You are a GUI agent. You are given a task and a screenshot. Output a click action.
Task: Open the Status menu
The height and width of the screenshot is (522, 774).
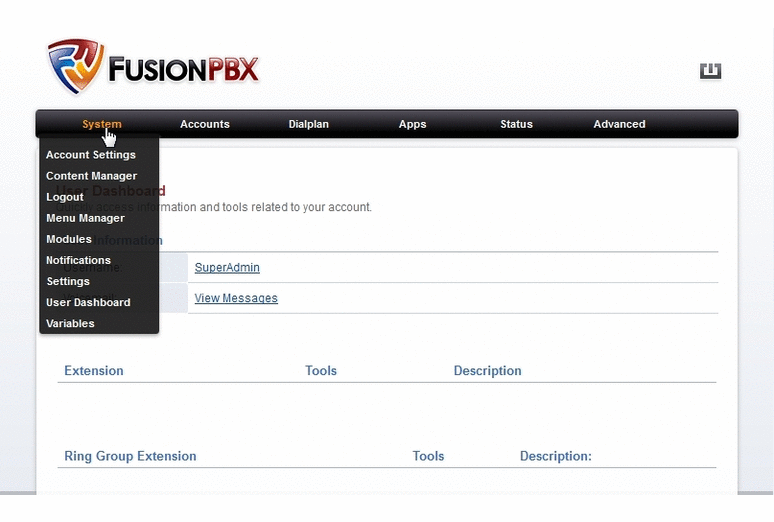(x=516, y=124)
